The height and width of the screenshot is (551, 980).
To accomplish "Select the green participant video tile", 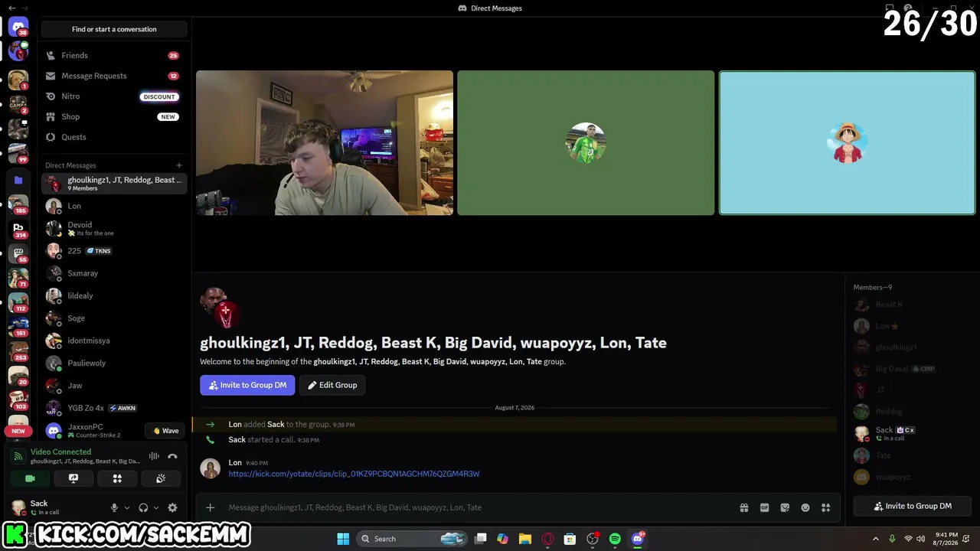I will 586,143.
